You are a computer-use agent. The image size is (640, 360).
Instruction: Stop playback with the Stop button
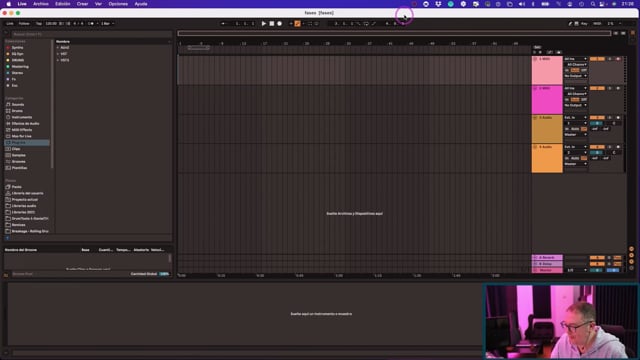click(x=271, y=24)
